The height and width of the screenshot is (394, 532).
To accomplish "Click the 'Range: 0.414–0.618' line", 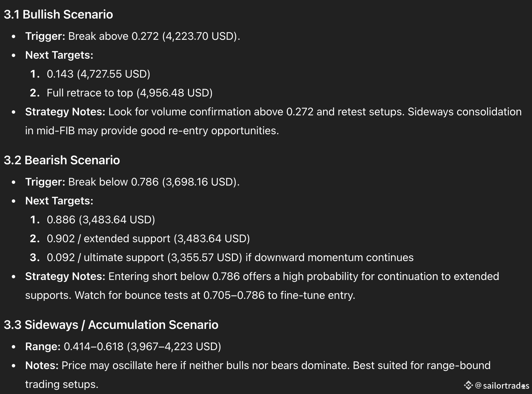I will 123,346.
